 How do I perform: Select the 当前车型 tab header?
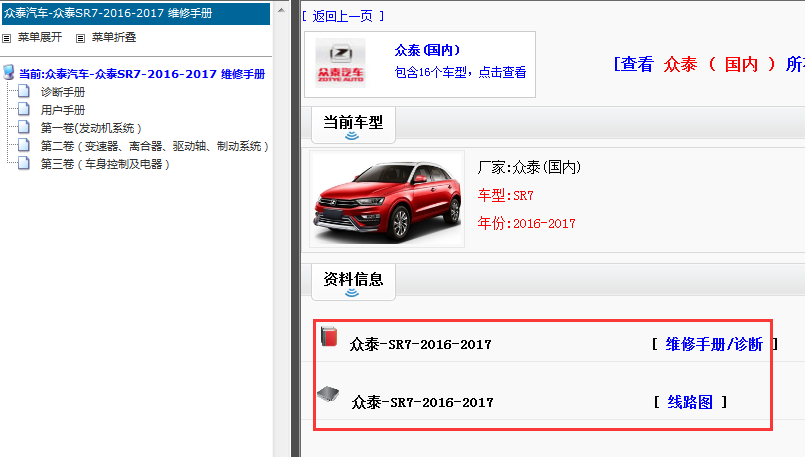point(353,125)
